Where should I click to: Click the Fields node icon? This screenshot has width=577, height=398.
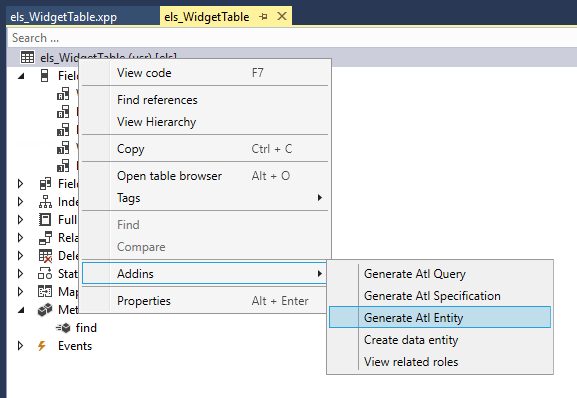pos(45,76)
